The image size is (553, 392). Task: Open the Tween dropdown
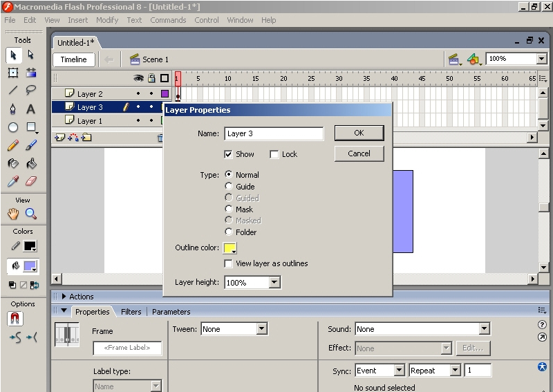(262, 329)
